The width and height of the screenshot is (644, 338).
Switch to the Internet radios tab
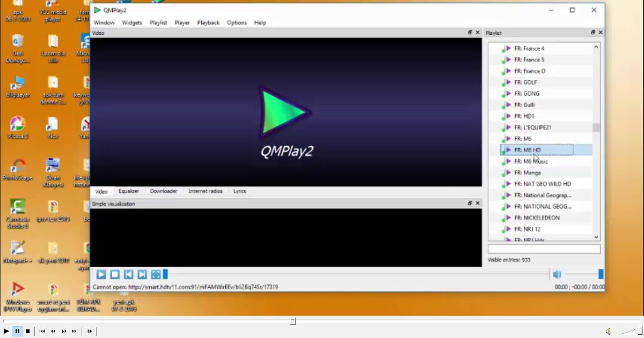206,191
